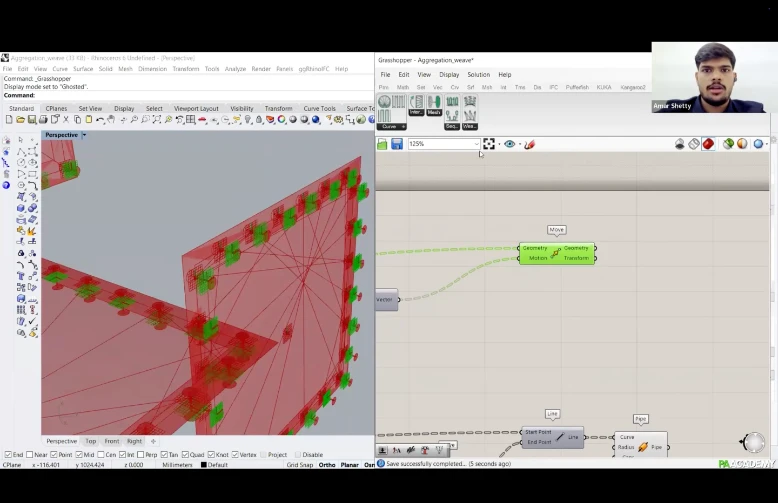Click the sketch red pen icon
Image resolution: width=778 pixels, height=503 pixels.
point(529,144)
